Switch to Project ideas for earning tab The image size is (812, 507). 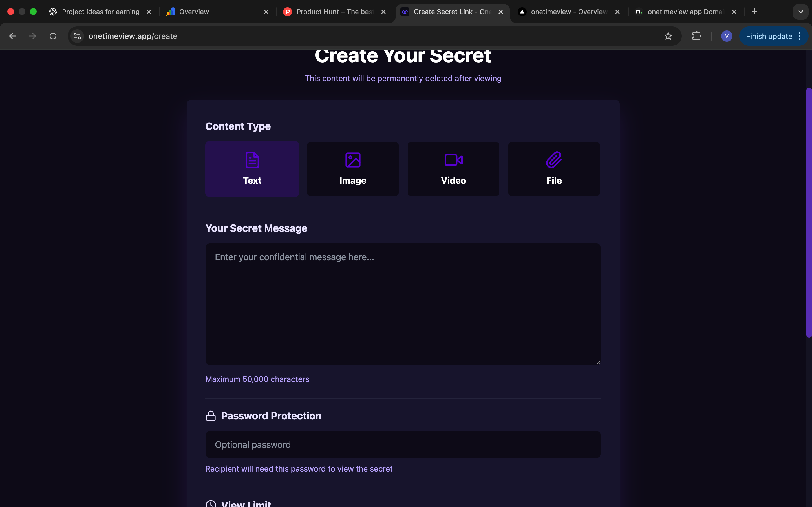100,12
